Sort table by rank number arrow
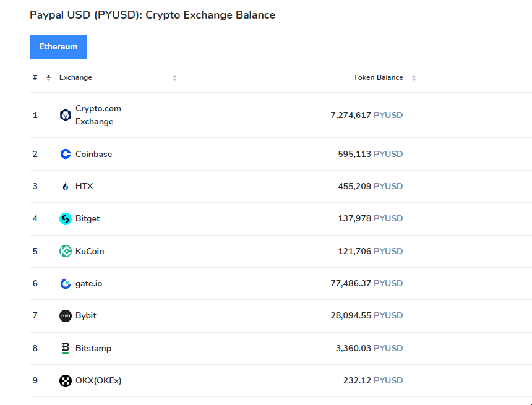The width and height of the screenshot is (532, 405). click(48, 78)
